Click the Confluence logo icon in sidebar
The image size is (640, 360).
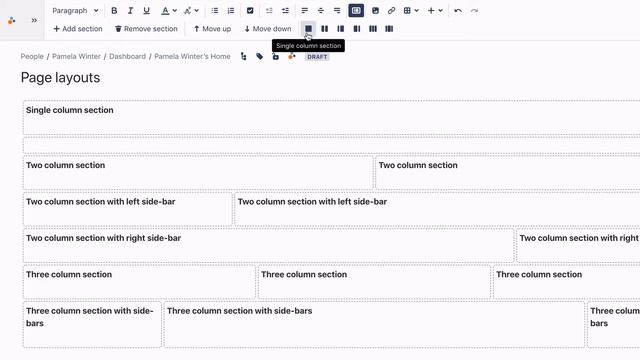coord(11,20)
